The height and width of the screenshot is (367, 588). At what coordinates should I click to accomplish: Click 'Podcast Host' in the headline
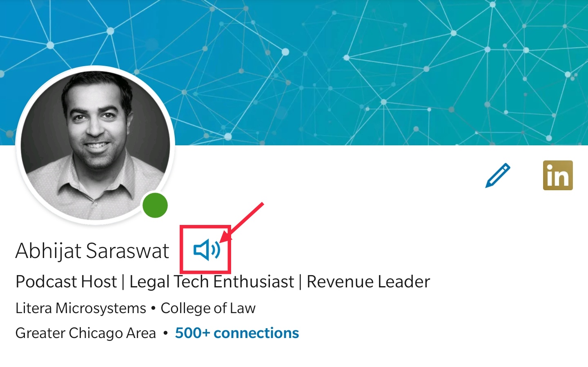point(66,282)
